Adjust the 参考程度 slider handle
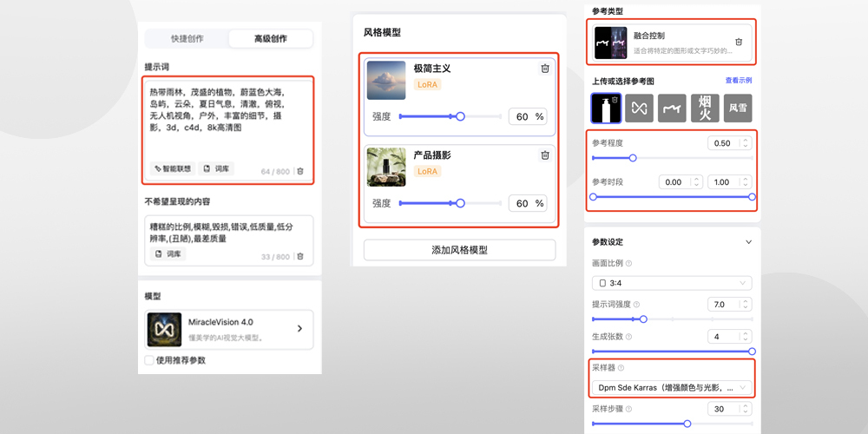The height and width of the screenshot is (434, 868). pos(633,158)
